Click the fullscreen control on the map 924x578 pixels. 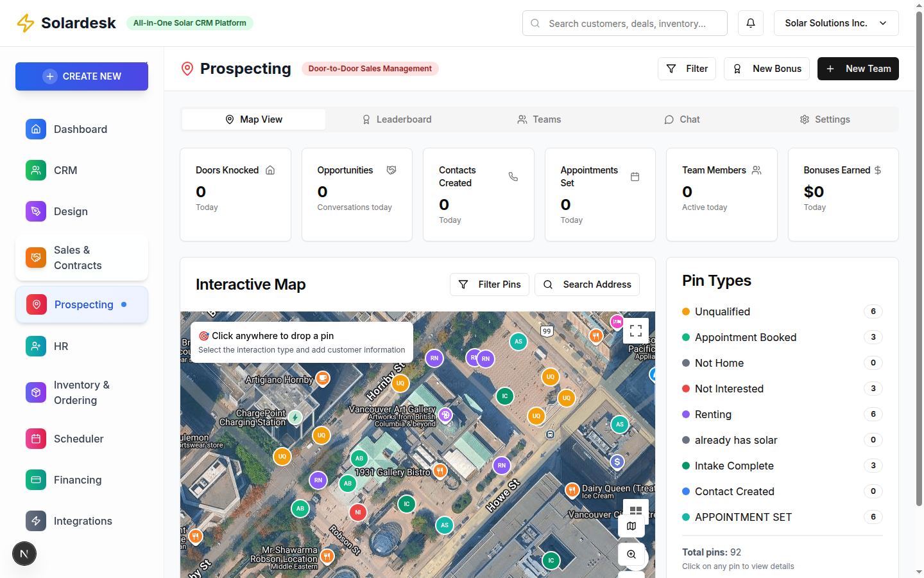(636, 331)
